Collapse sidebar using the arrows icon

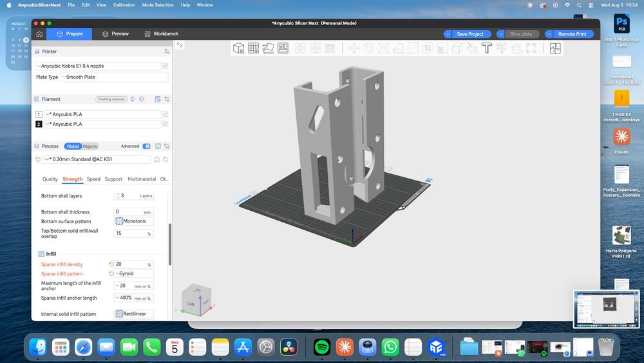[x=180, y=44]
